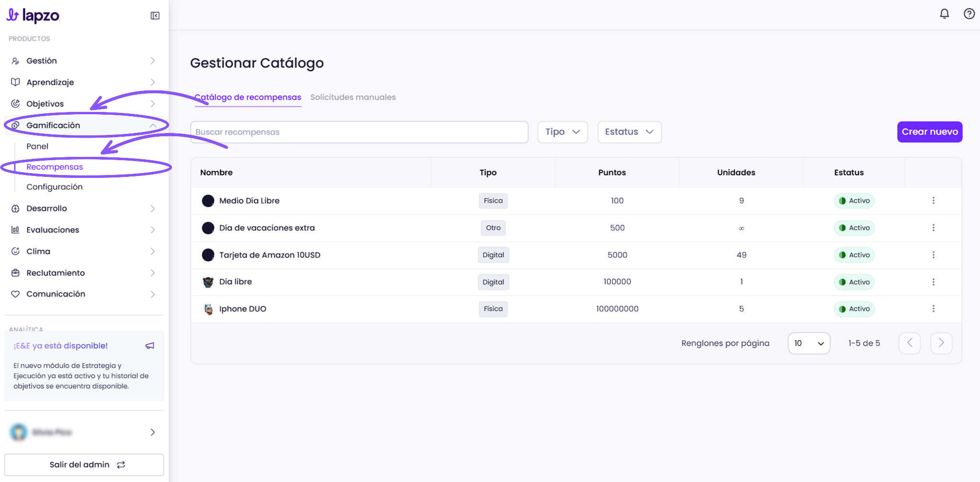
Task: Open options menu for Tarjeta de Amazon row
Action: click(933, 255)
